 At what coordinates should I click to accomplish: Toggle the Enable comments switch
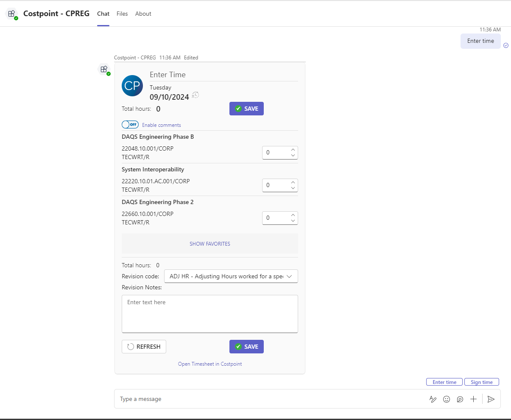130,125
